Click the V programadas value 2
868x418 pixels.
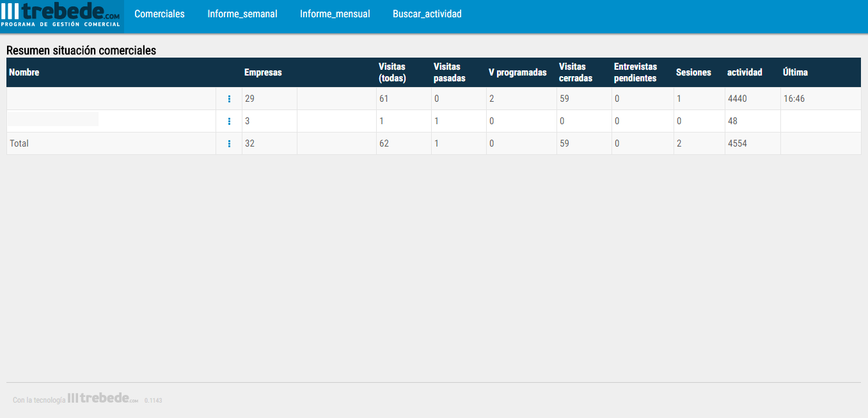coord(491,99)
